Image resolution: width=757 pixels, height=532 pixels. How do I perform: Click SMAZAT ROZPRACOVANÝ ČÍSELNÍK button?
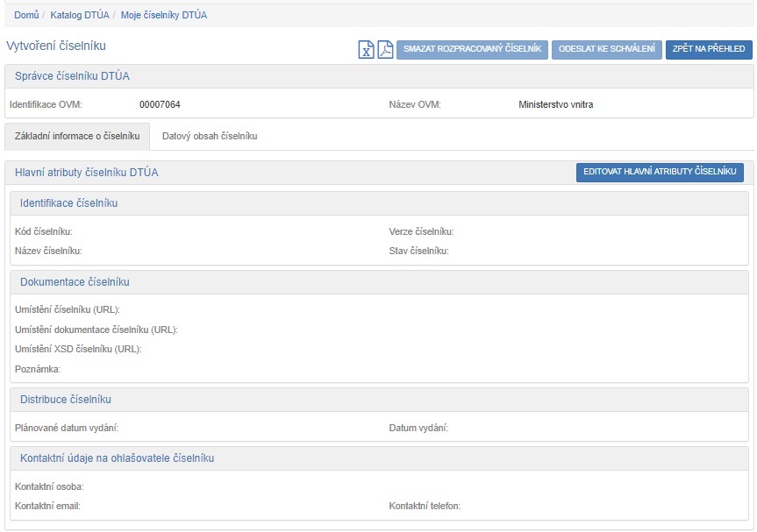(x=472, y=49)
